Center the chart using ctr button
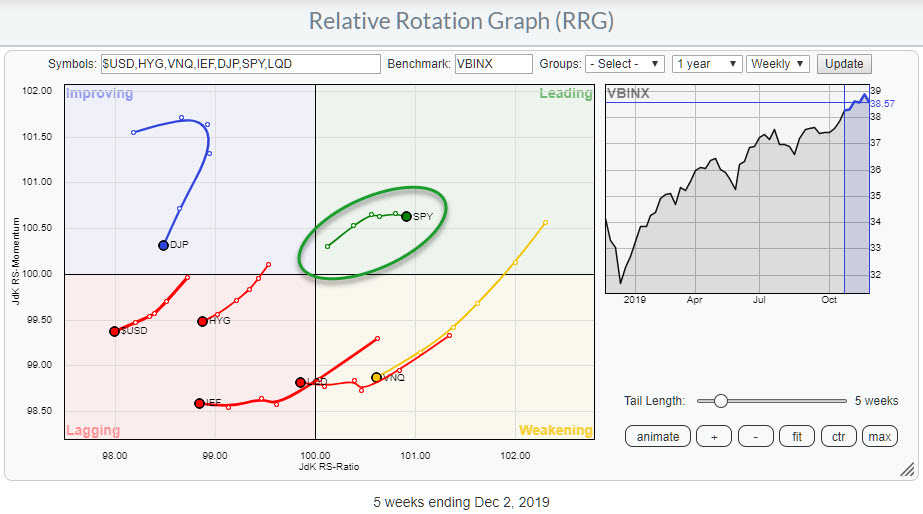This screenshot has height=514, width=923. pyautogui.click(x=838, y=437)
